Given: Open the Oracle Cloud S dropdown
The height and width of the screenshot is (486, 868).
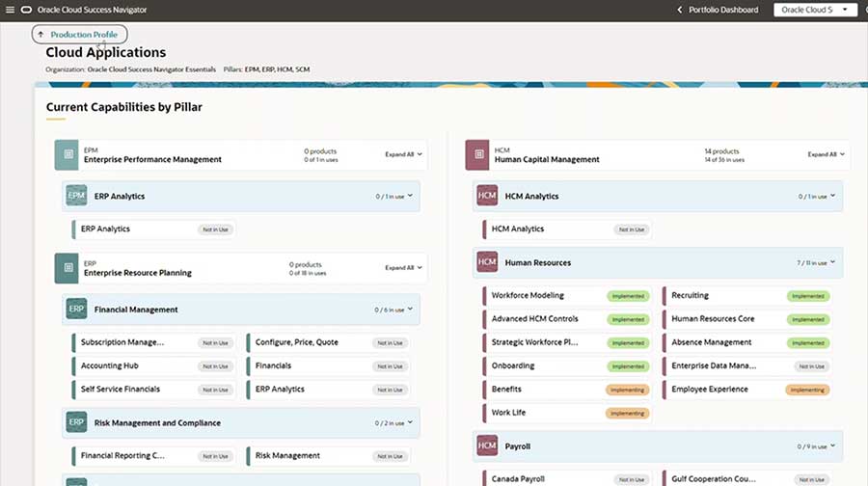Looking at the screenshot, I should (x=815, y=10).
